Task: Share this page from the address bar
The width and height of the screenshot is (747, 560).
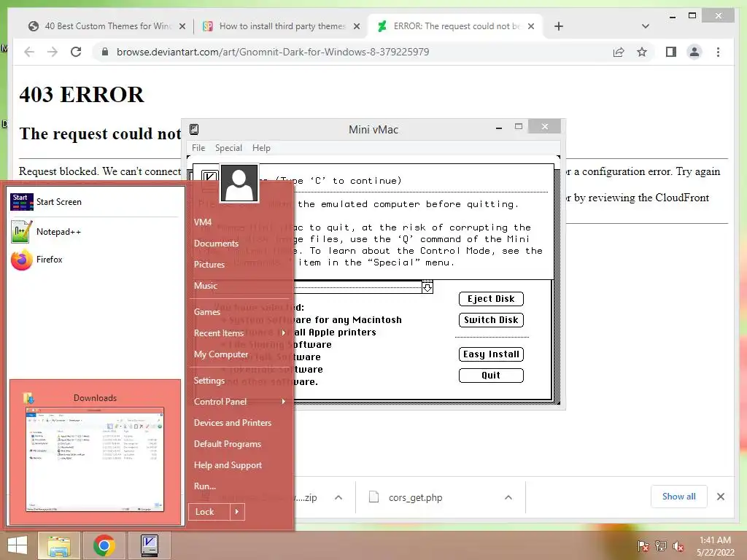Action: 619,52
